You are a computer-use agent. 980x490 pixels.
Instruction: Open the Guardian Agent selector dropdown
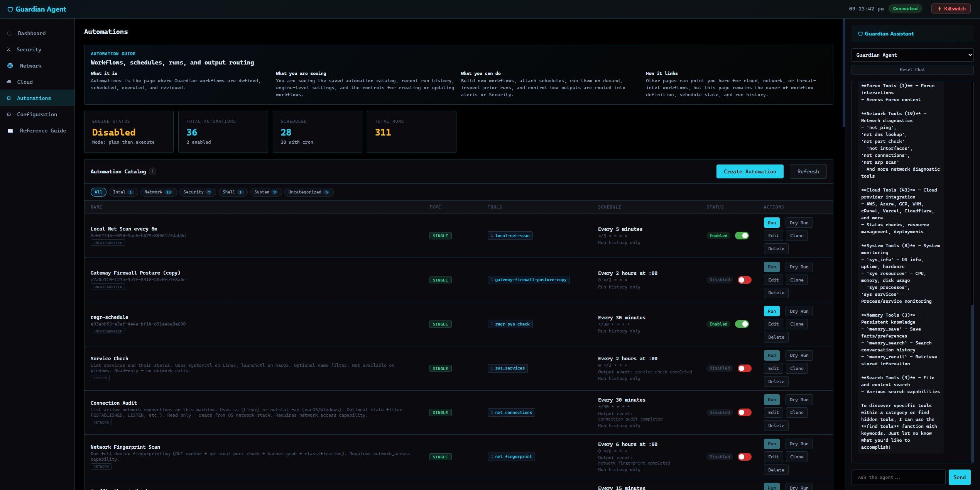912,55
